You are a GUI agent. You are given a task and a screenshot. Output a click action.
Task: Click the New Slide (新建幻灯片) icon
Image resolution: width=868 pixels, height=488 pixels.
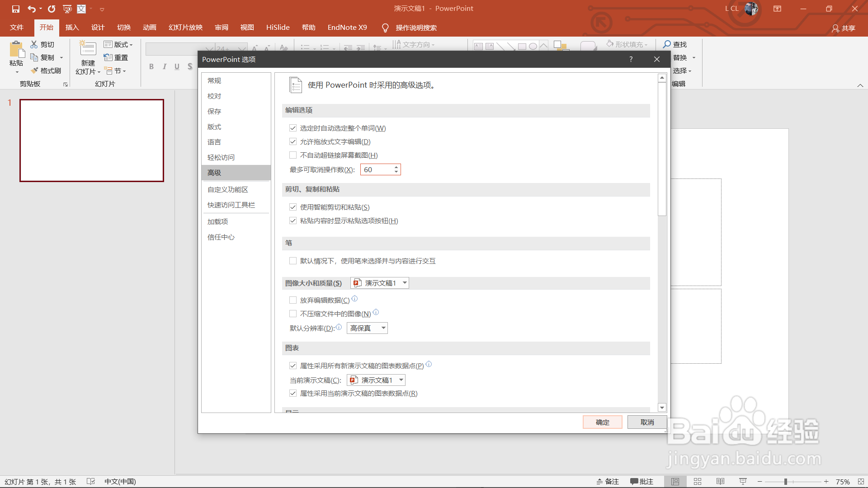(x=88, y=49)
